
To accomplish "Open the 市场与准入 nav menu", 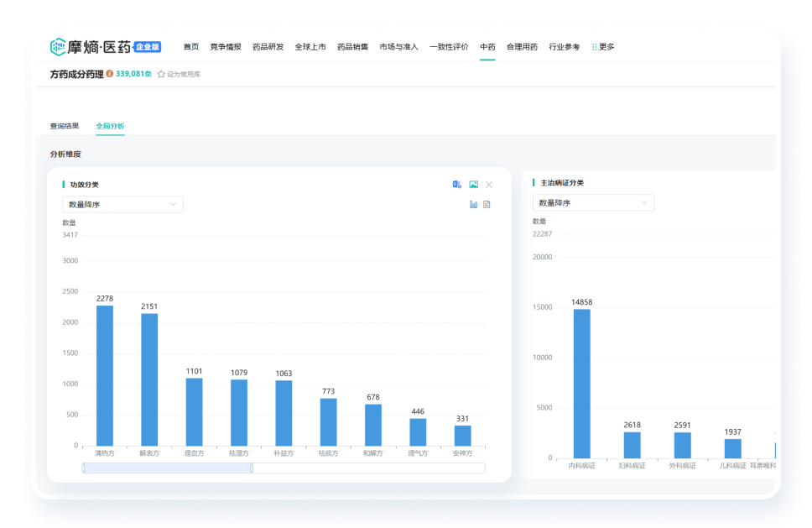I will [398, 47].
